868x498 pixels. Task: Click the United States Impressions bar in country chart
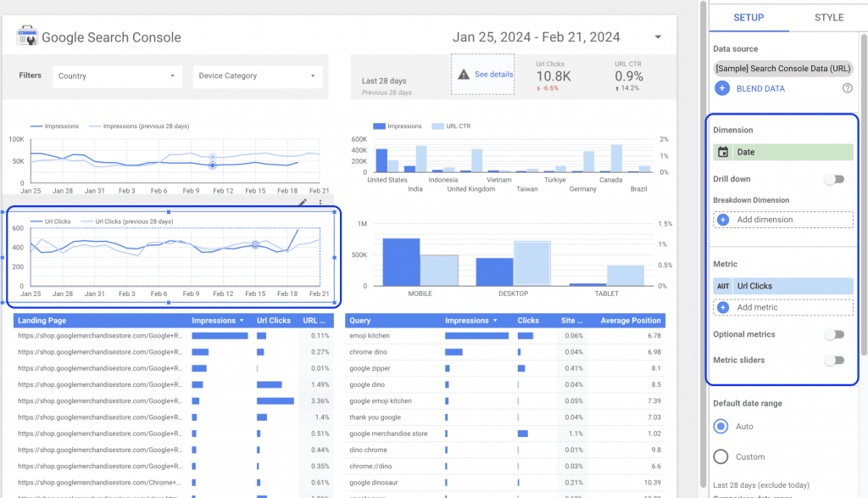pos(381,160)
